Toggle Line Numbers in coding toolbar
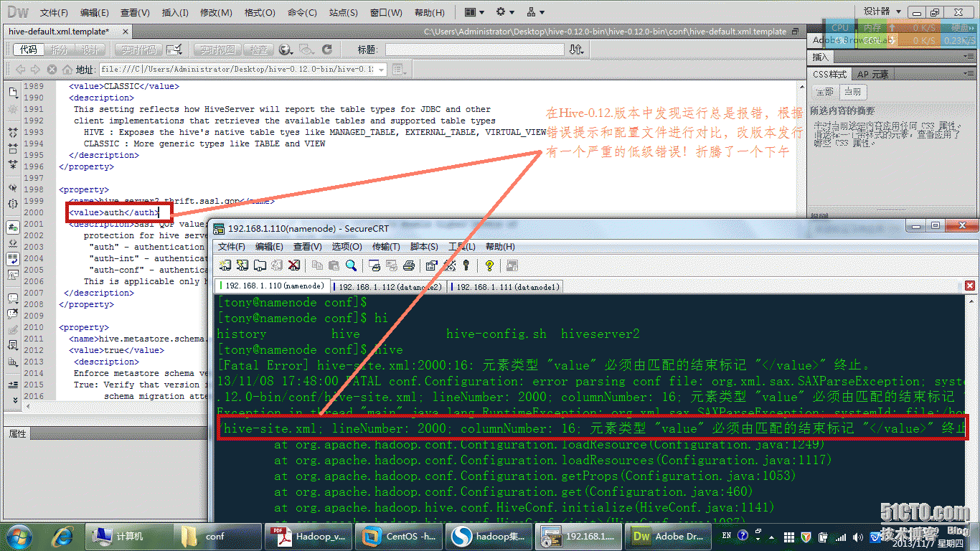The width and height of the screenshot is (980, 551). click(13, 227)
